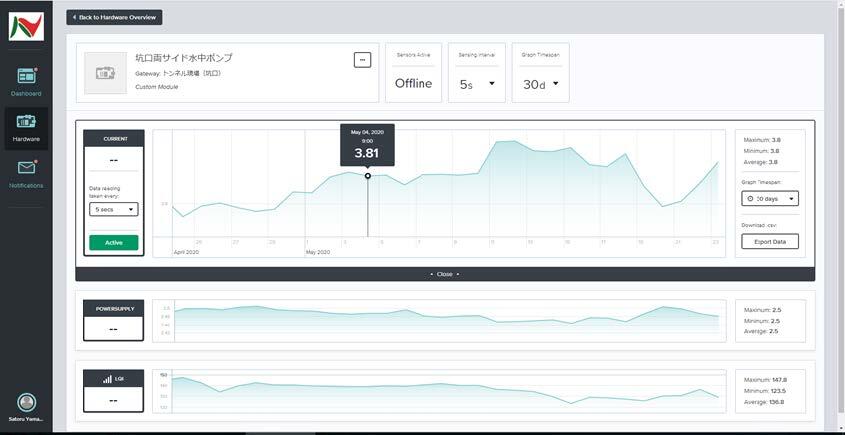Click Back to Hardware Overview button
Viewport: 845px width, 435px height.
tap(114, 17)
